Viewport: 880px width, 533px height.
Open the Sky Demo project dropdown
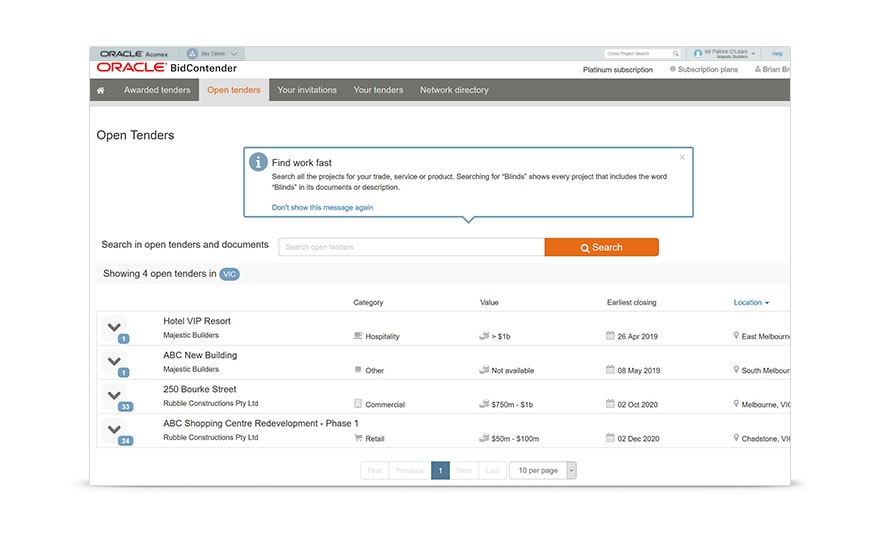click(x=212, y=54)
